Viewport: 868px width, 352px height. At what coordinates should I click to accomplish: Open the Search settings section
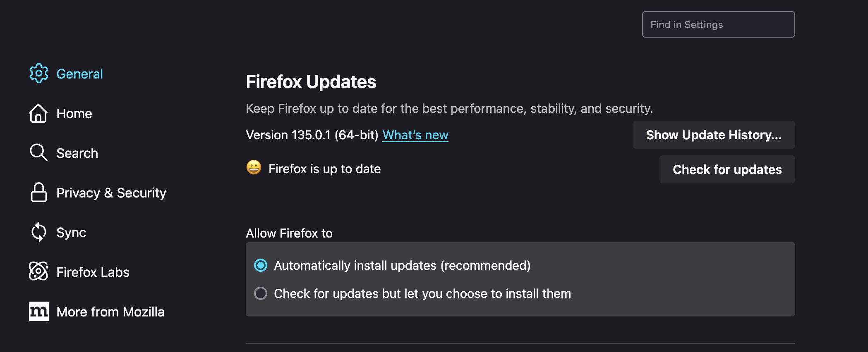(77, 153)
